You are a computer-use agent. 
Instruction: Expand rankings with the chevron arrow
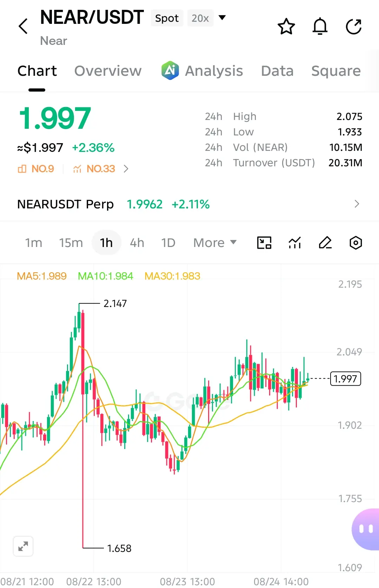coord(126,169)
